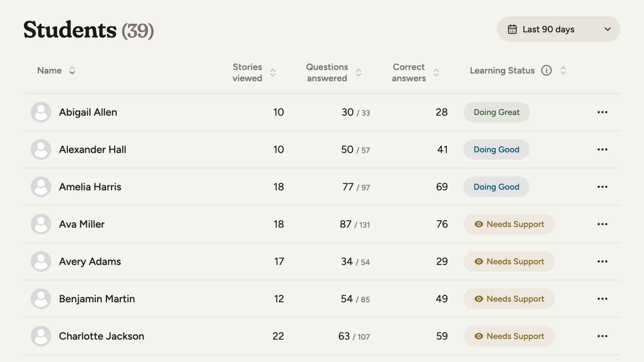
Task: Sort the table by Name
Action: click(72, 70)
